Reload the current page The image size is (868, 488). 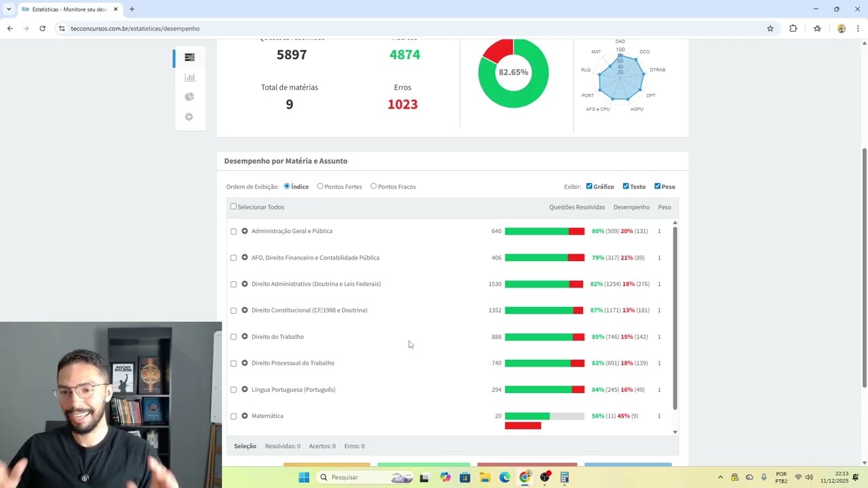coord(42,28)
